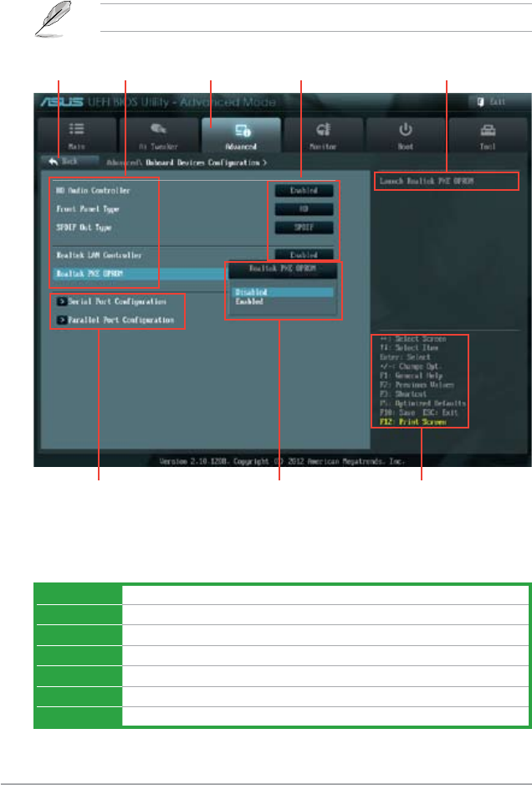This screenshot has height=785, width=532.
Task: Choose Enabled in Realtek PXE OPROM popup
Action: coord(284,302)
